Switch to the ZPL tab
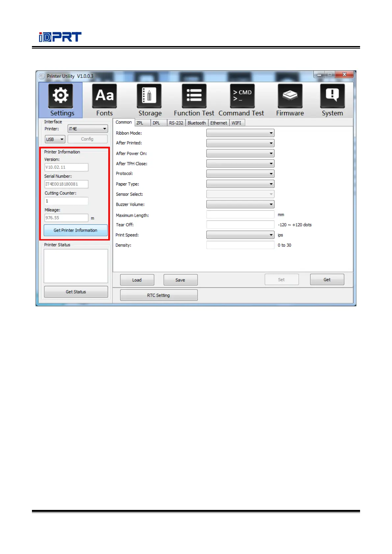Viewport: 392px width, 554px height. (143, 123)
